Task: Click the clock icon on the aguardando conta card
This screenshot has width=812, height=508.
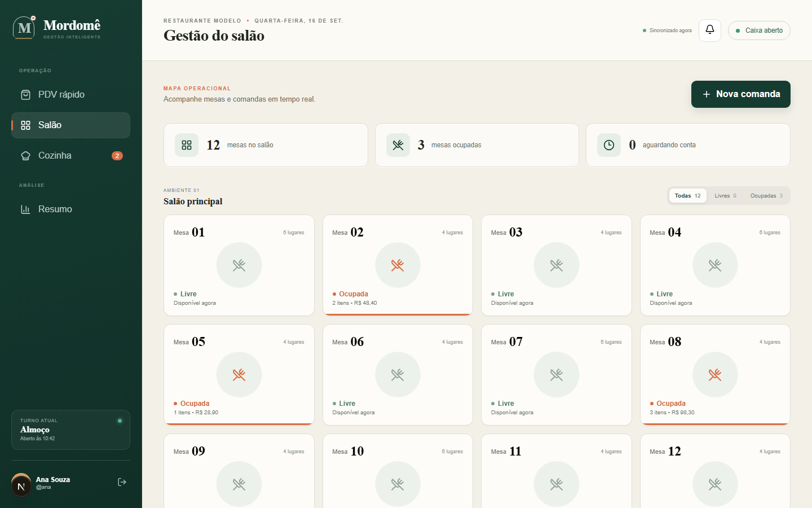Action: [x=609, y=145]
